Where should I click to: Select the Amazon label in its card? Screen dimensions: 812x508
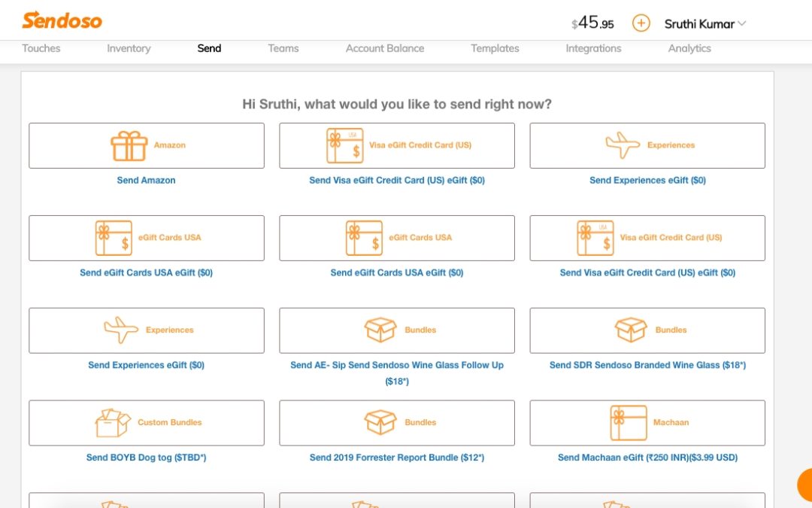pyautogui.click(x=169, y=145)
